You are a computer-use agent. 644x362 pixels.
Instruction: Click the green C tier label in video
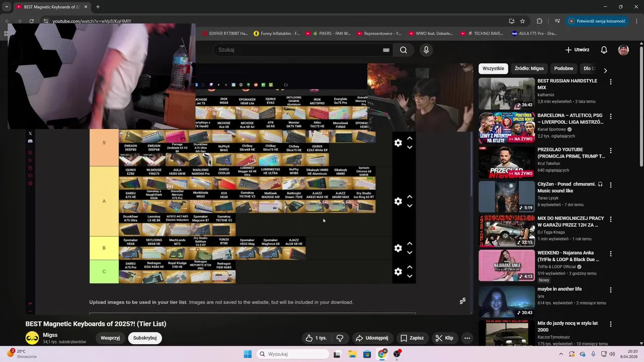[x=104, y=271]
